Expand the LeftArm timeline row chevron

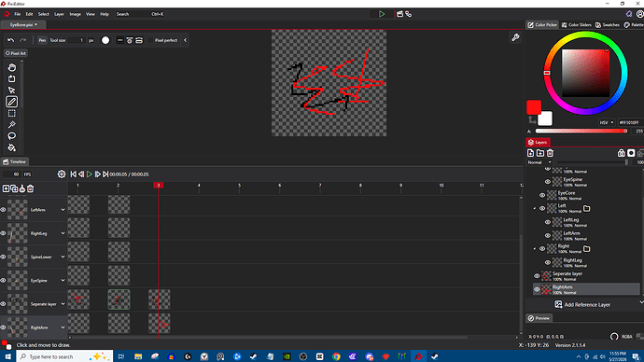[63, 210]
